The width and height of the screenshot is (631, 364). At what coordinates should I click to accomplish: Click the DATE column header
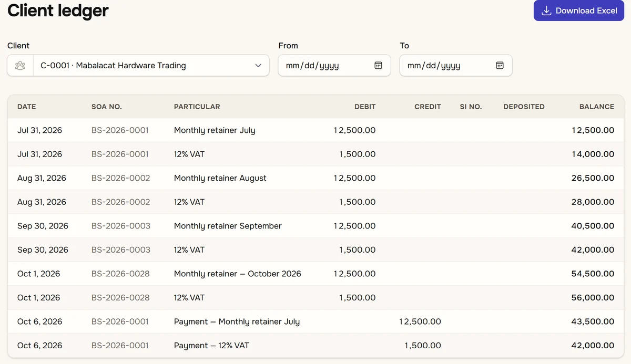[x=27, y=107]
